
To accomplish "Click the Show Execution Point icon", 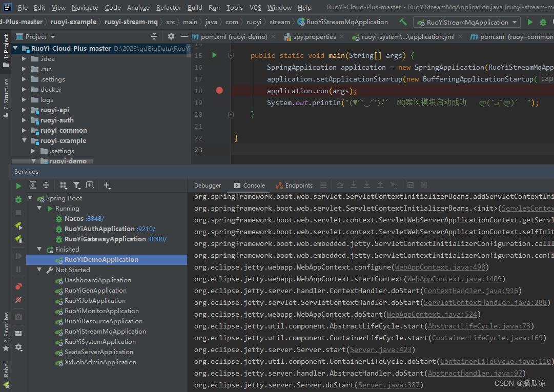I will pyautogui.click(x=323, y=185).
